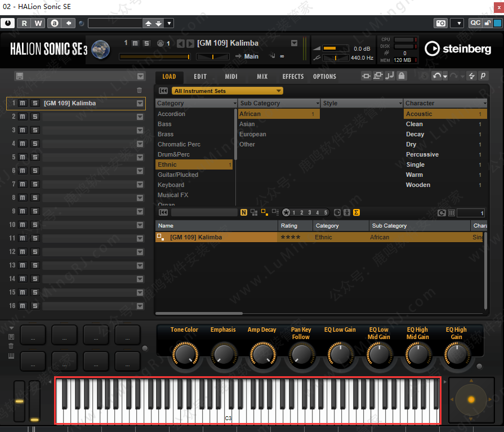The height and width of the screenshot is (432, 504).
Task: Toggle the p player-view button
Action: tap(483, 76)
